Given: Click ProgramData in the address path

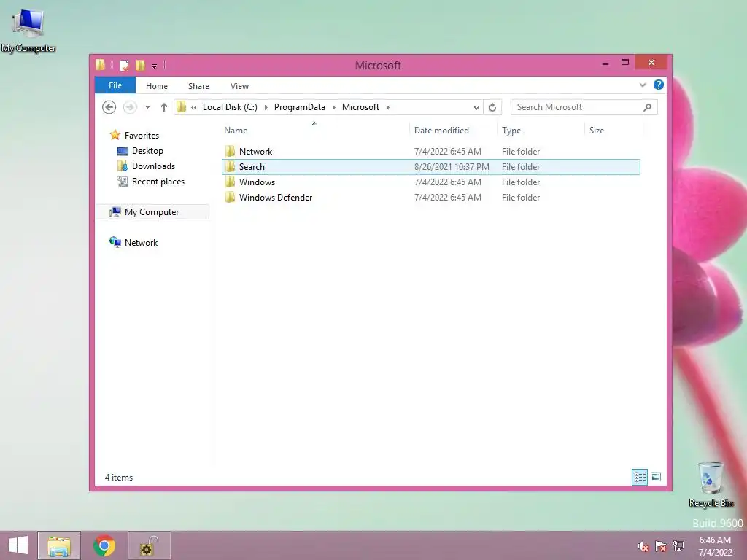Looking at the screenshot, I should (x=300, y=107).
